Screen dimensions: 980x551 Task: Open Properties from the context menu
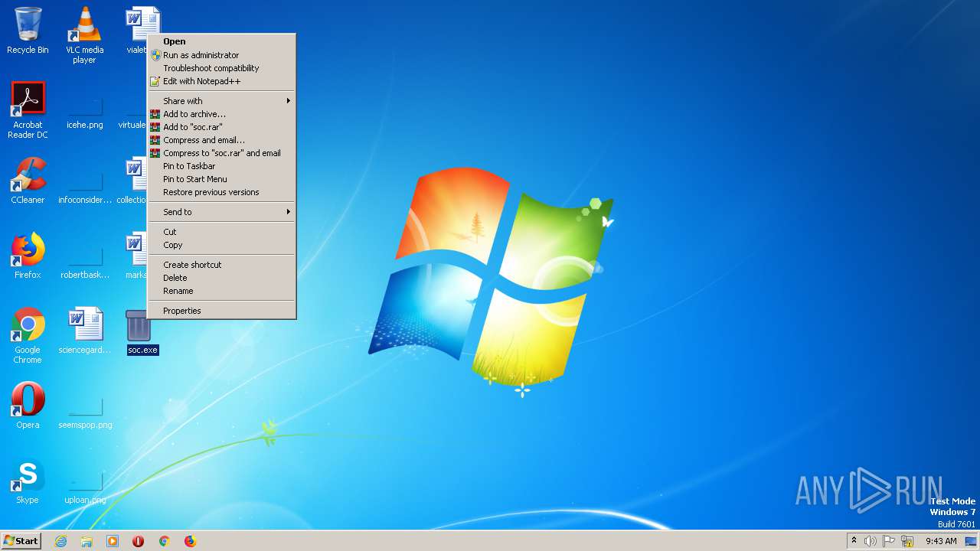coord(221,311)
